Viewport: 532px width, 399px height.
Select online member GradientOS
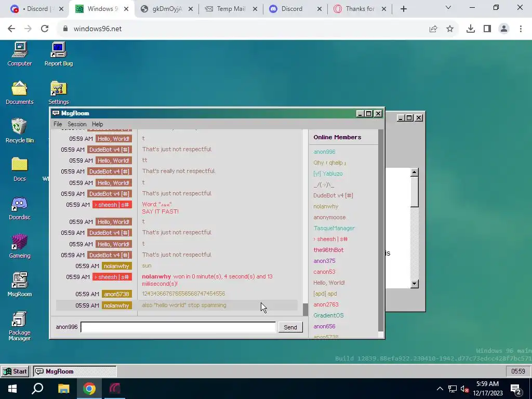[x=328, y=315]
